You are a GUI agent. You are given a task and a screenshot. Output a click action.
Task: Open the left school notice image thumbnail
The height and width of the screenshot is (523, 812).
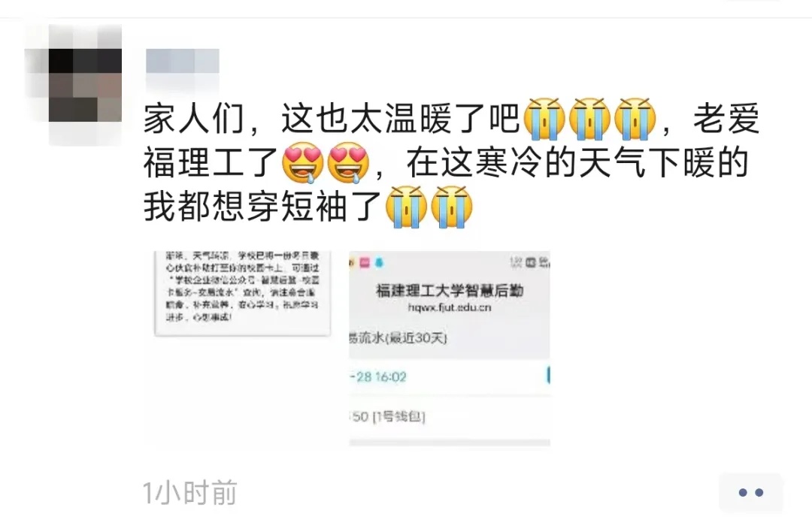tap(242, 294)
